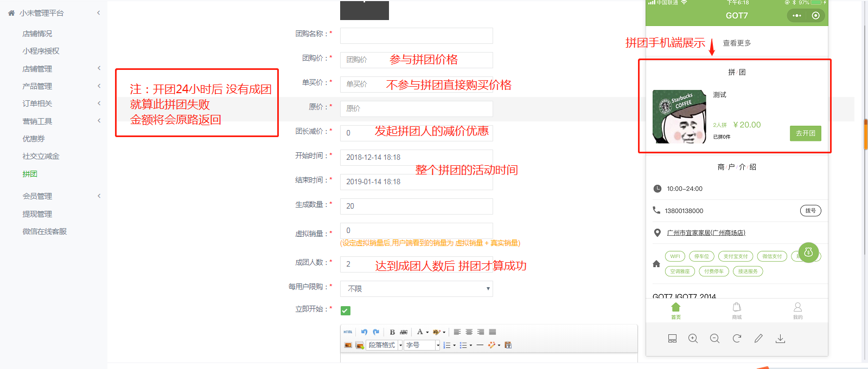Click the zoom-out magnifier in the preview toolbar
This screenshot has width=868, height=369.
coord(714,339)
